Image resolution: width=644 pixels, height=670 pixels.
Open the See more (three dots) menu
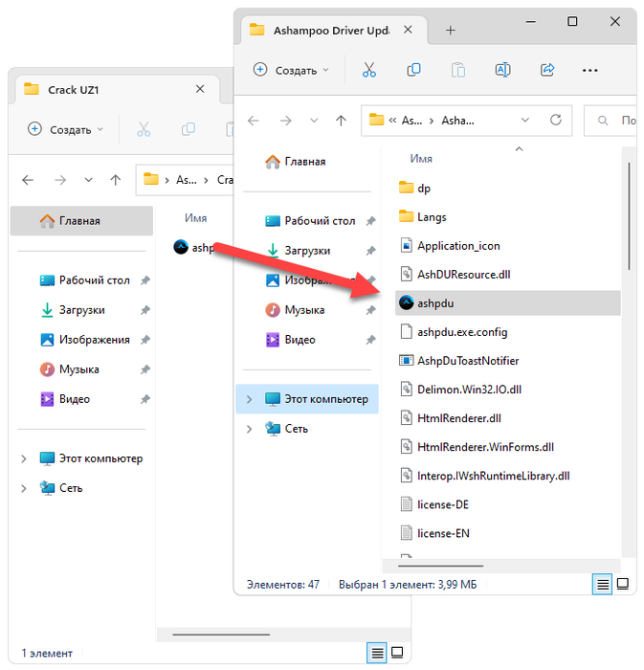coord(589,70)
